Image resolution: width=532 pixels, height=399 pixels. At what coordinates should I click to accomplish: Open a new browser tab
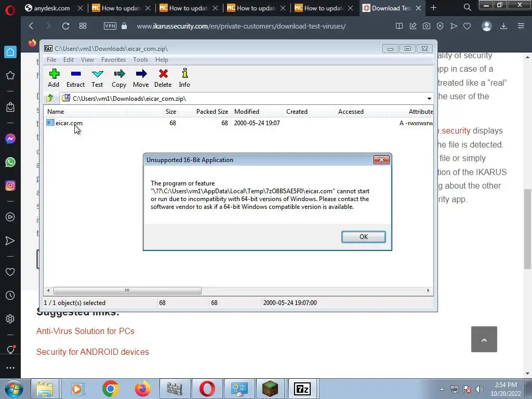coord(433,8)
